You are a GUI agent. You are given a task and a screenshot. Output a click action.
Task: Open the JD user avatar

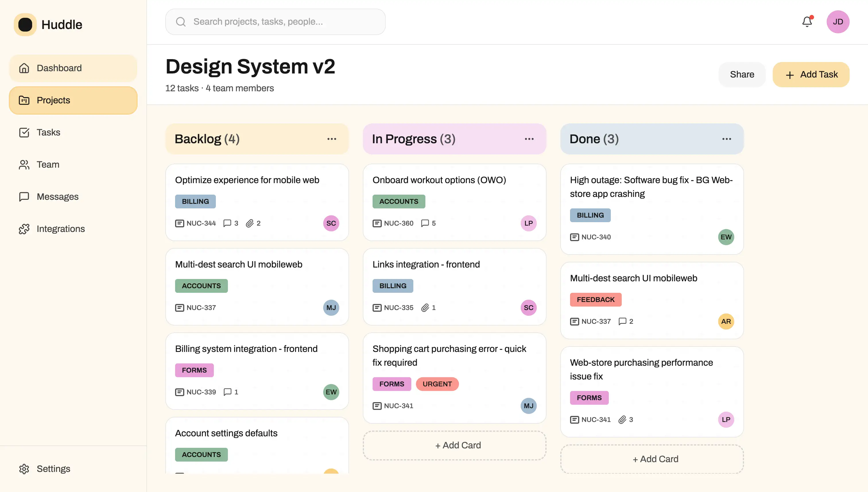(x=838, y=22)
